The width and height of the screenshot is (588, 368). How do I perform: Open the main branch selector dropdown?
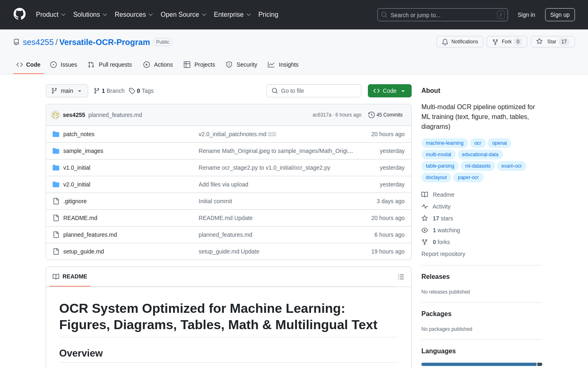click(67, 91)
